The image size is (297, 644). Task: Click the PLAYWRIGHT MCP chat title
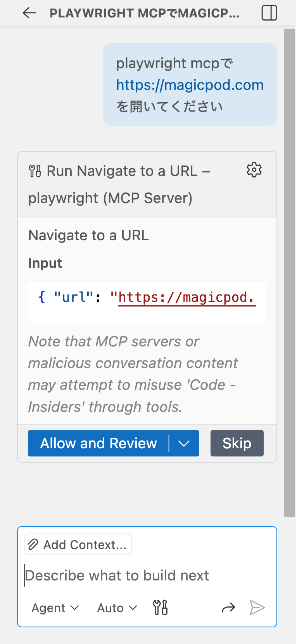145,13
